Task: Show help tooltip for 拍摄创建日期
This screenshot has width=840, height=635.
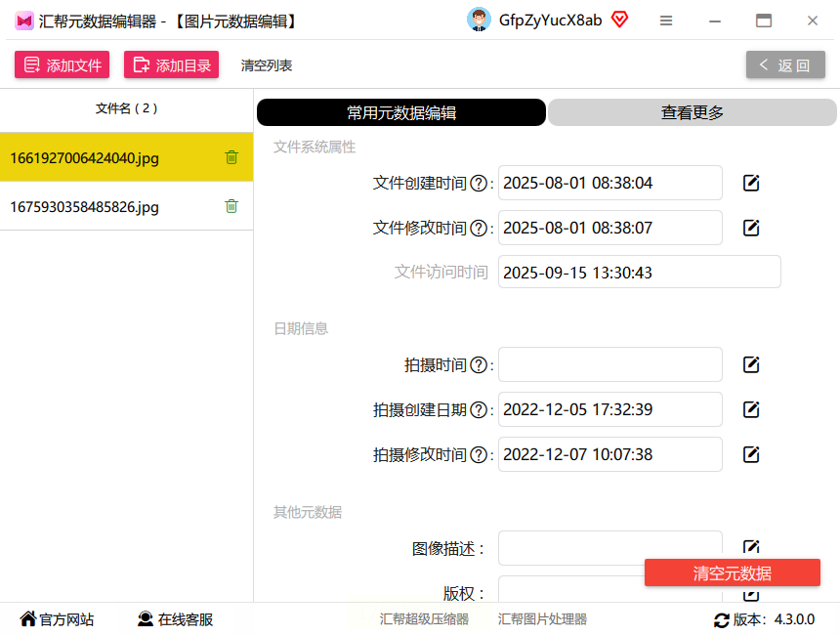Action: pos(479,410)
